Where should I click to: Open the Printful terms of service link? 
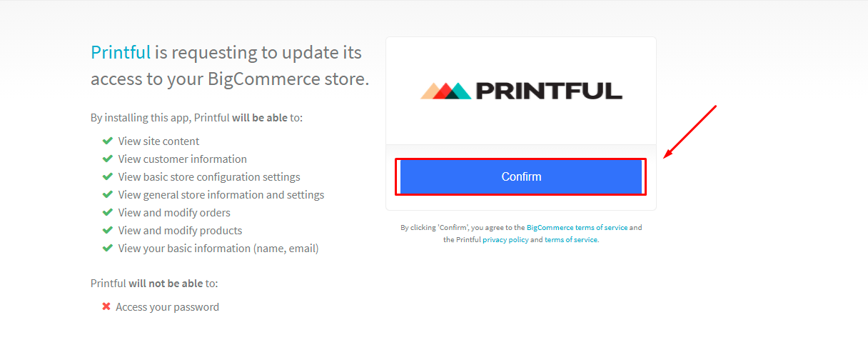[571, 240]
